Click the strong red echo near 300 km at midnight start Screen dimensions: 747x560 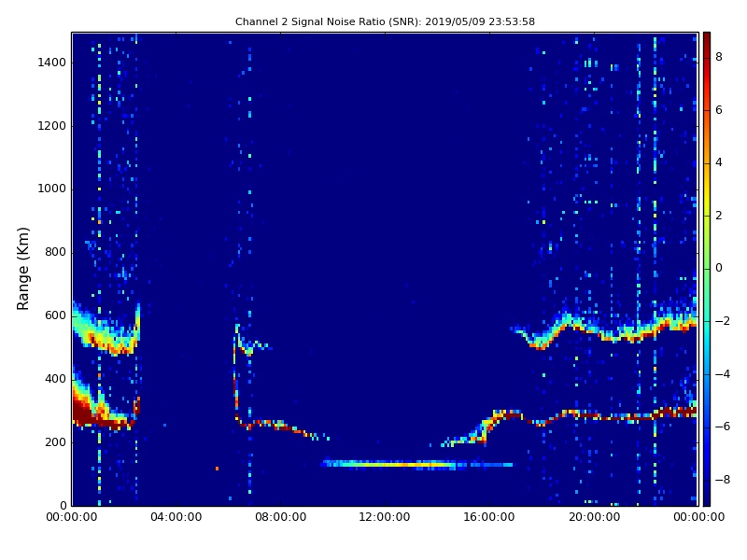click(85, 412)
